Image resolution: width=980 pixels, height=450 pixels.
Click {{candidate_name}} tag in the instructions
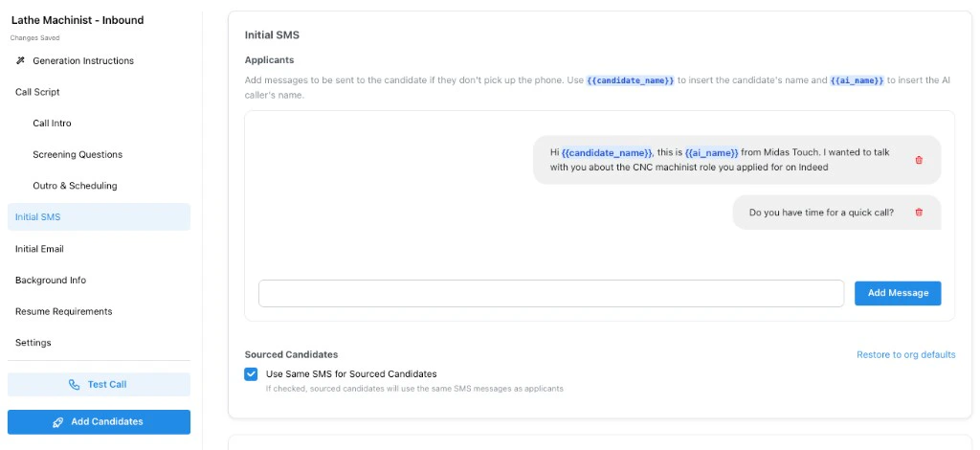[x=630, y=80]
